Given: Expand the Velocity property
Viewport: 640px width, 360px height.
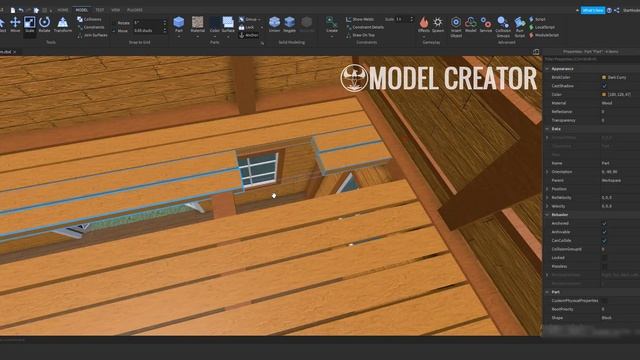Looking at the screenshot, I should [x=547, y=206].
